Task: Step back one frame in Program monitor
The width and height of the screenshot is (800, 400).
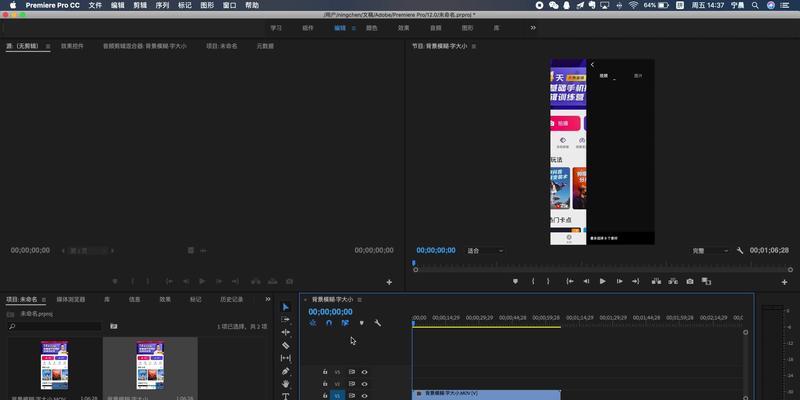Action: (586, 281)
